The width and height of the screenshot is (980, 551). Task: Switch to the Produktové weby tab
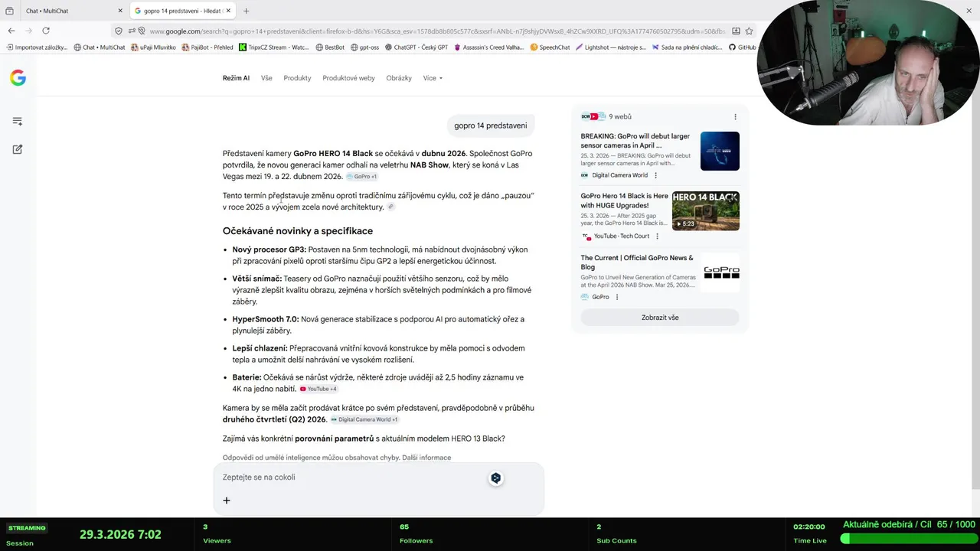(348, 78)
